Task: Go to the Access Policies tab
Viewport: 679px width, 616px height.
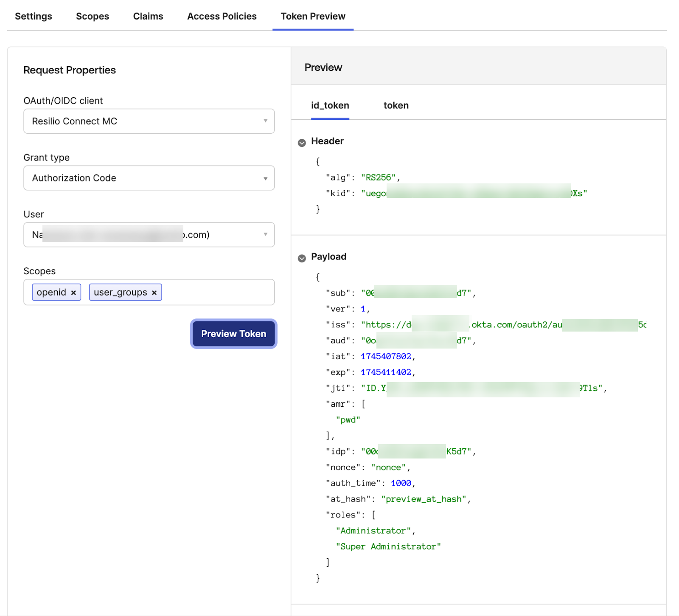Action: [x=222, y=16]
